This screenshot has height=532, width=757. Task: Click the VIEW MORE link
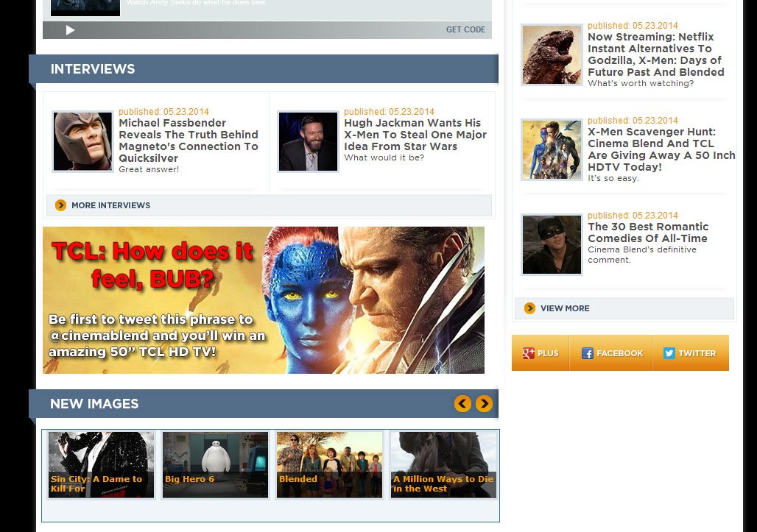pyautogui.click(x=565, y=308)
